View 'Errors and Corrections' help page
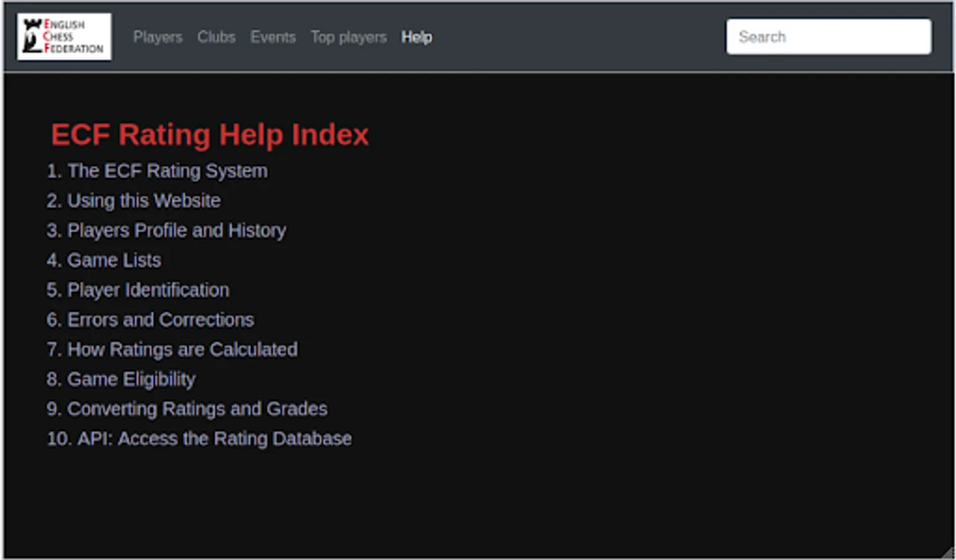This screenshot has height=560, width=956. (161, 320)
